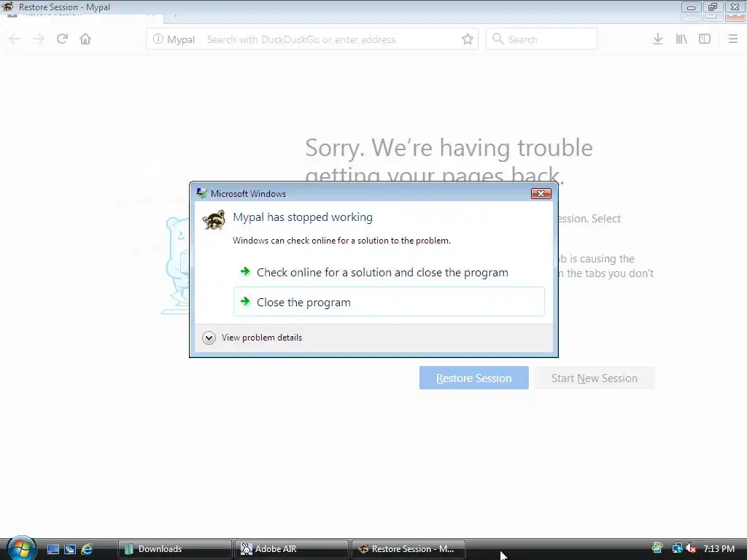This screenshot has width=747, height=560.
Task: Close the Microsoft Windows error dialog
Action: click(541, 193)
